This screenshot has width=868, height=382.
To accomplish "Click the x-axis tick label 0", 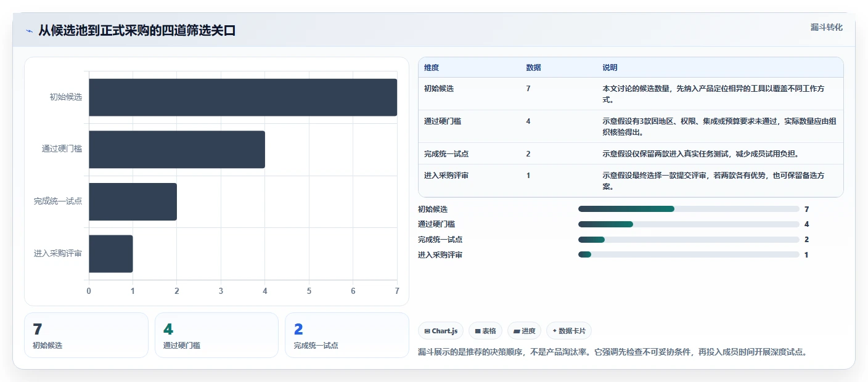I will pos(89,291).
